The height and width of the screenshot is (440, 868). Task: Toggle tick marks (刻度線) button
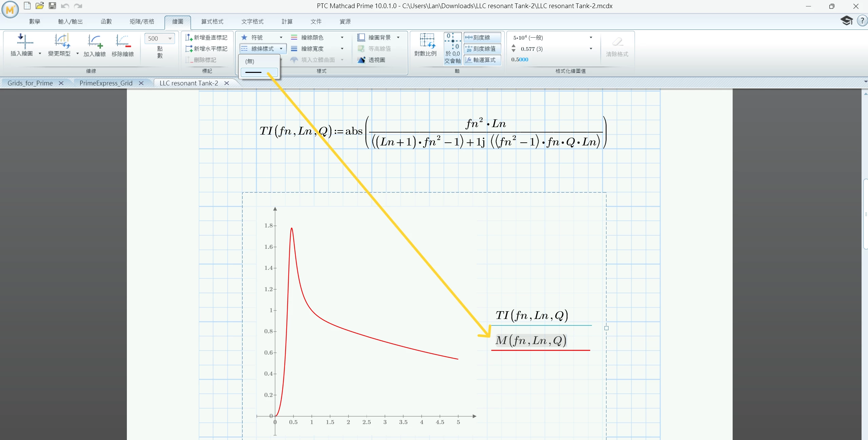482,38
